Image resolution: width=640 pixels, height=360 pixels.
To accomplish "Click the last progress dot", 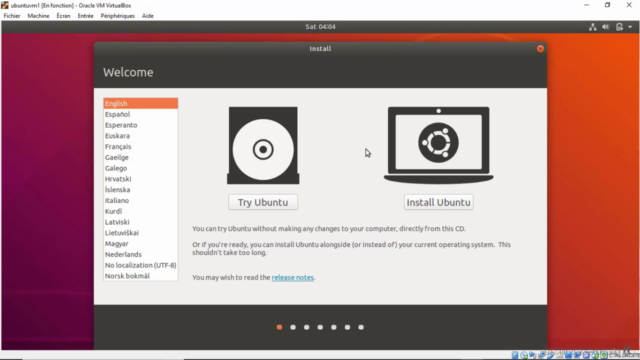I will pyautogui.click(x=361, y=327).
